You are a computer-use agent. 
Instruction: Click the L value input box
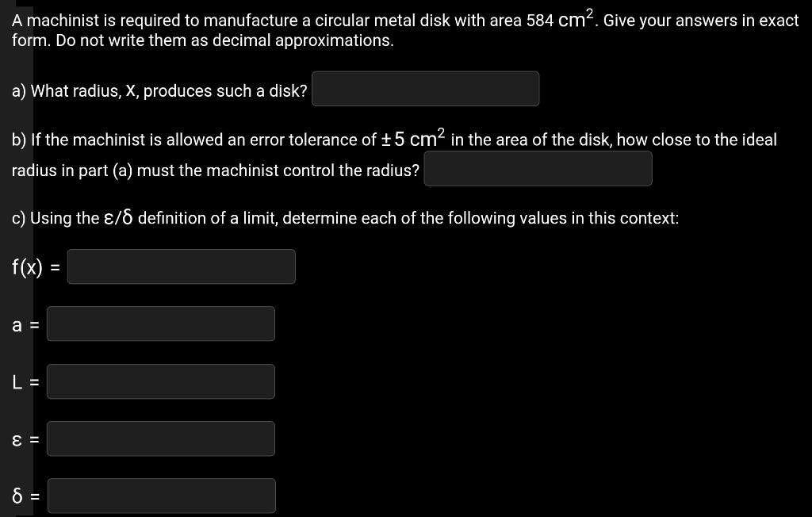[x=160, y=381]
